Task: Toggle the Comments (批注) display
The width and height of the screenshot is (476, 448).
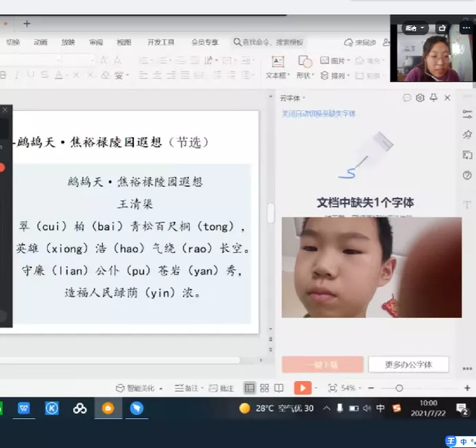Action: [x=222, y=388]
